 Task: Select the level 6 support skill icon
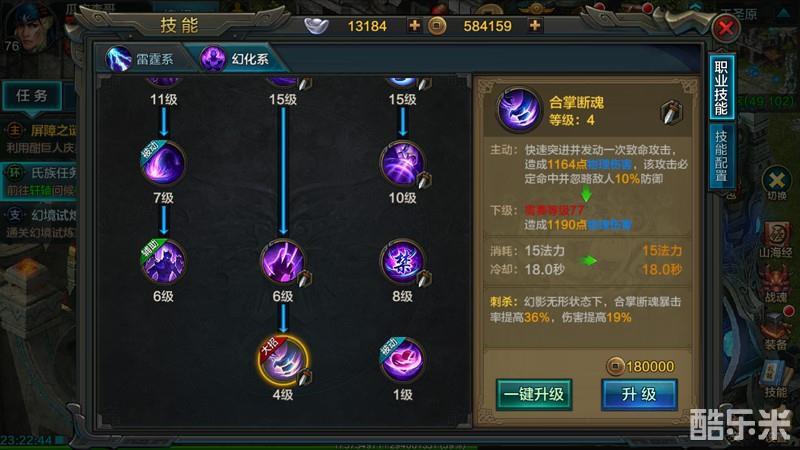coord(163,262)
